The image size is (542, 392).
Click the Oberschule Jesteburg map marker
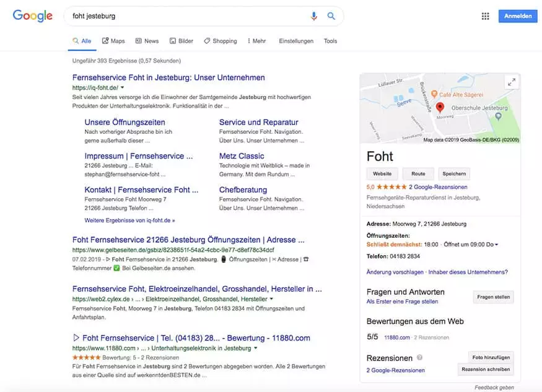498,116
